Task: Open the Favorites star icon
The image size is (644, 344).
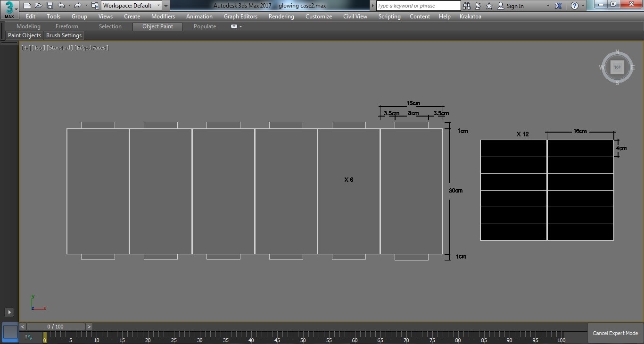Action: tap(489, 6)
